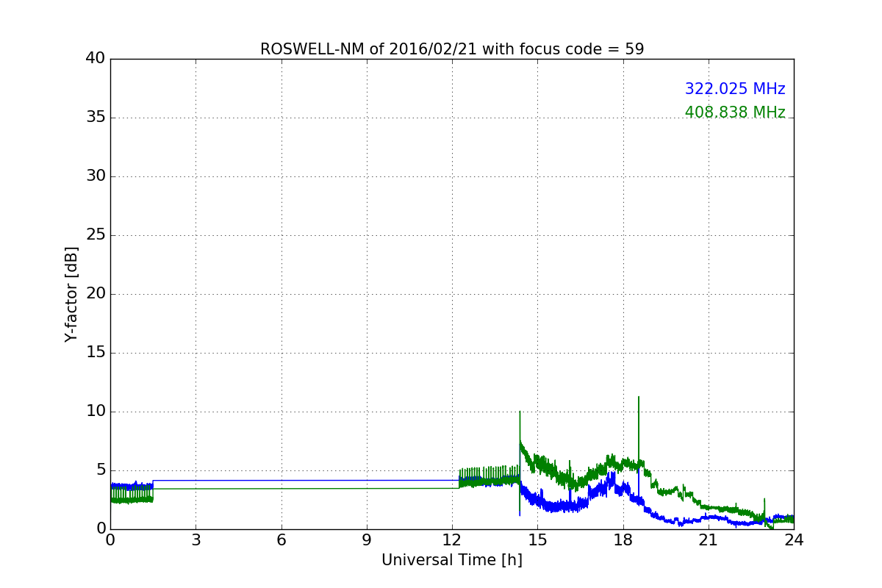Click the green spike peak near 14.4 h

click(520, 412)
